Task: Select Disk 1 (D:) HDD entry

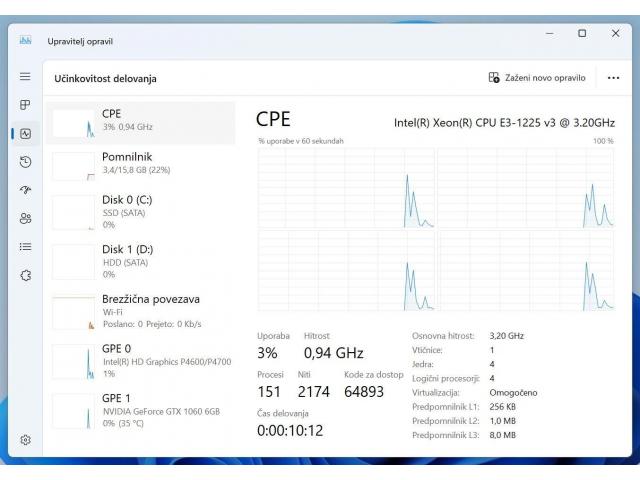Action: pos(140,261)
